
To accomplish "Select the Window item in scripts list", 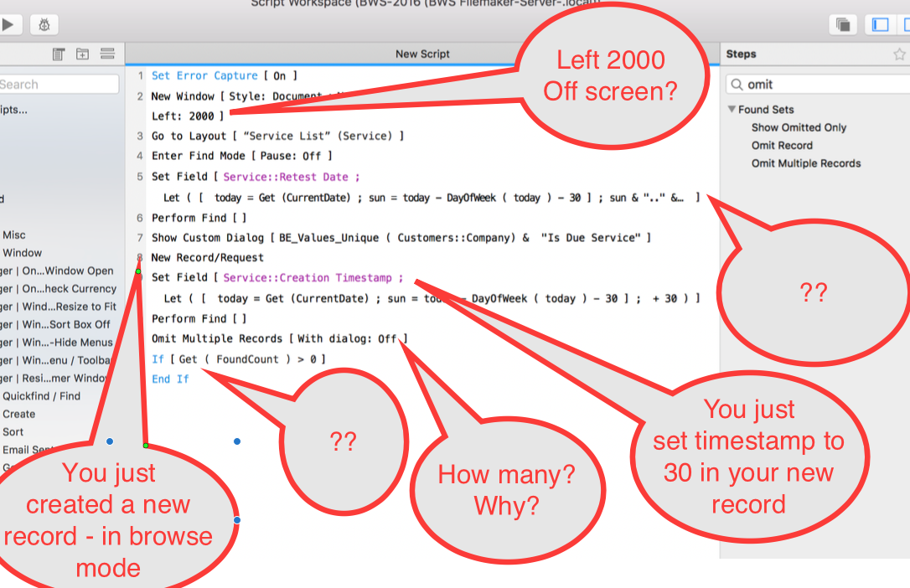I will (x=22, y=253).
